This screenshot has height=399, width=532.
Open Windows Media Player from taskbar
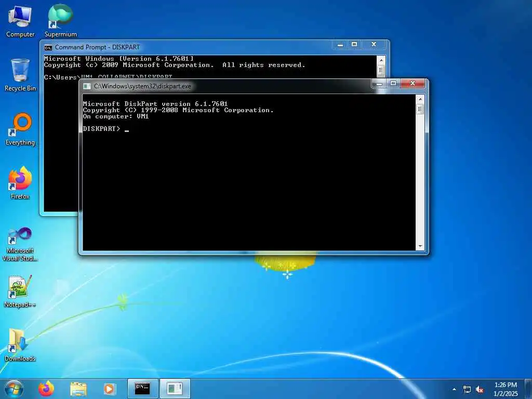[x=109, y=389]
